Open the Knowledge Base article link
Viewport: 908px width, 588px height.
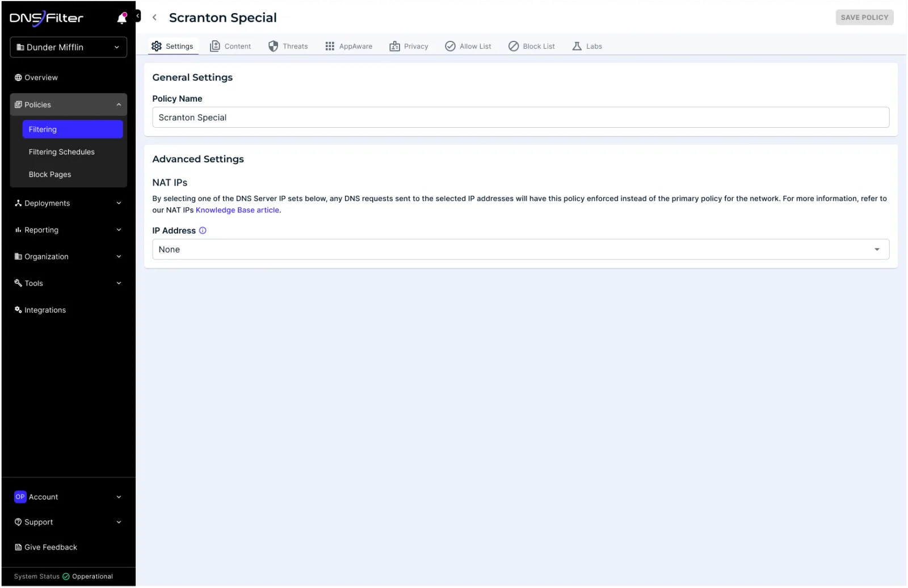pyautogui.click(x=238, y=211)
